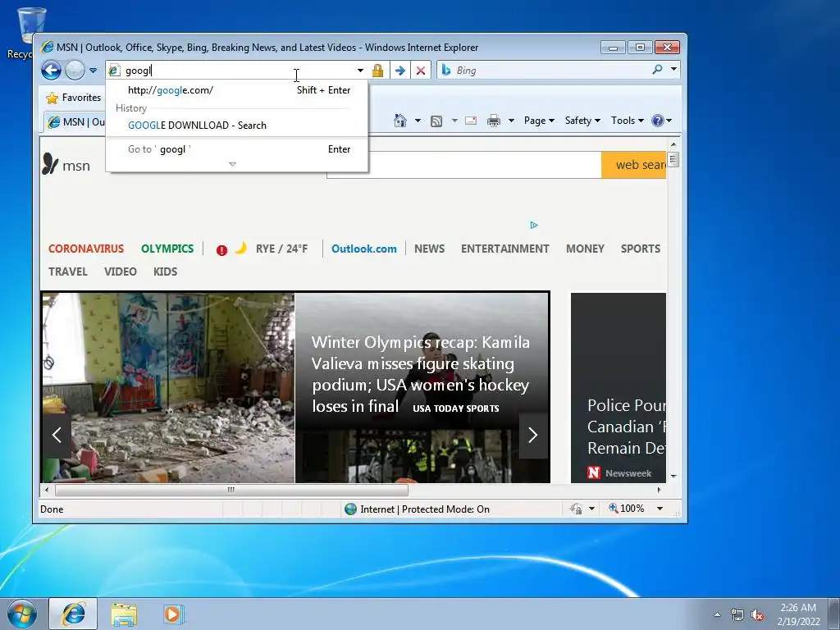
Task: Click the RYE / 24°F weather link
Action: pyautogui.click(x=282, y=249)
